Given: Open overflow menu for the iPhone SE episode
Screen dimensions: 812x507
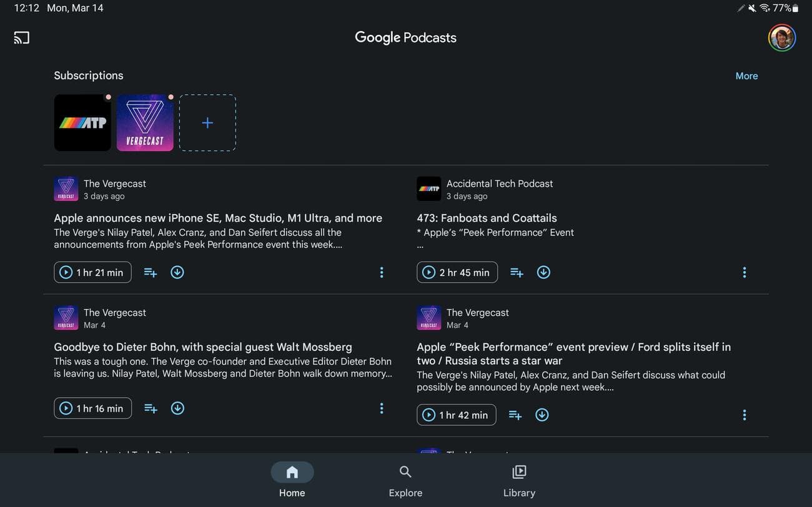Looking at the screenshot, I should click(382, 272).
